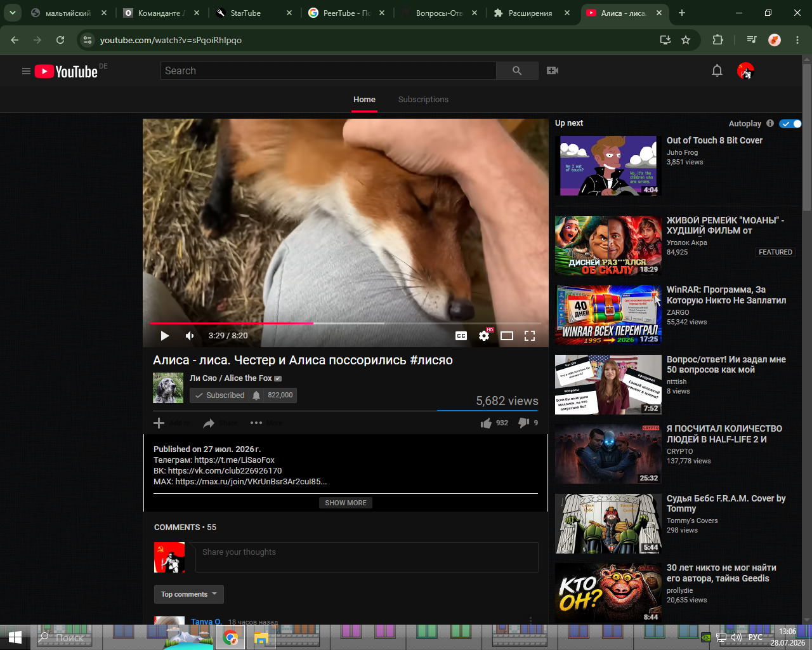
Task: Reload the page in Chrome
Action: [x=60, y=40]
